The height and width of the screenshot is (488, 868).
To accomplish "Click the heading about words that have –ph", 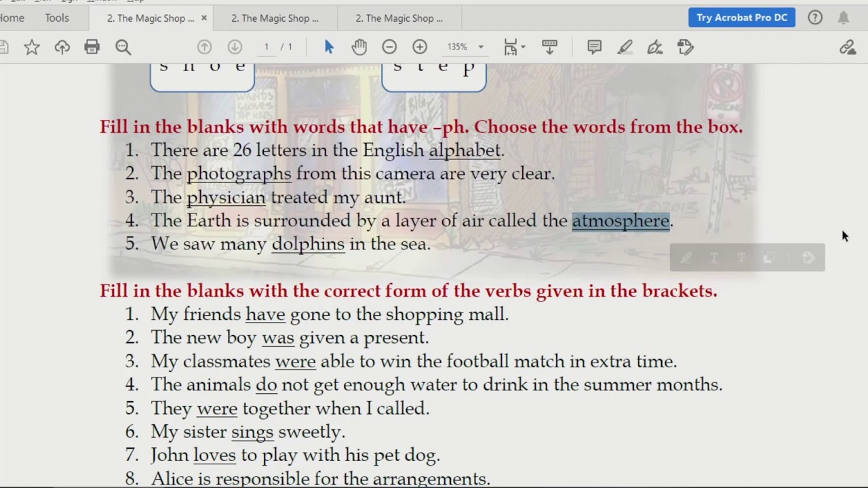I will tap(421, 127).
